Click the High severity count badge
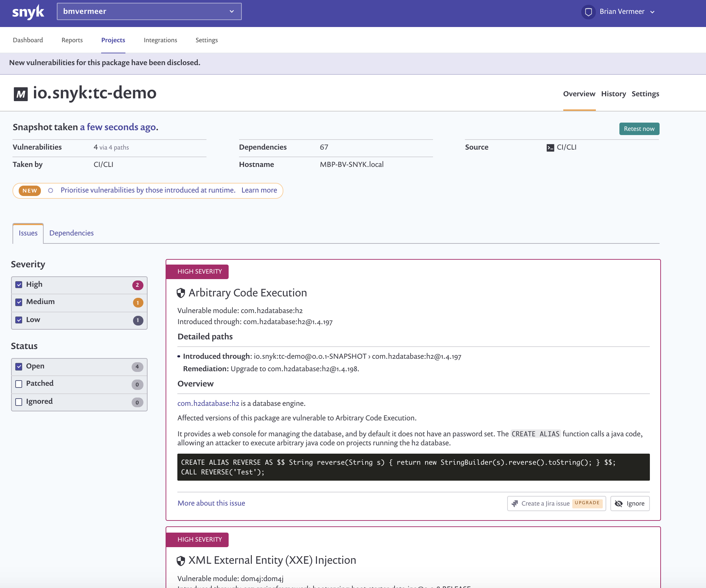706x588 pixels. tap(138, 285)
